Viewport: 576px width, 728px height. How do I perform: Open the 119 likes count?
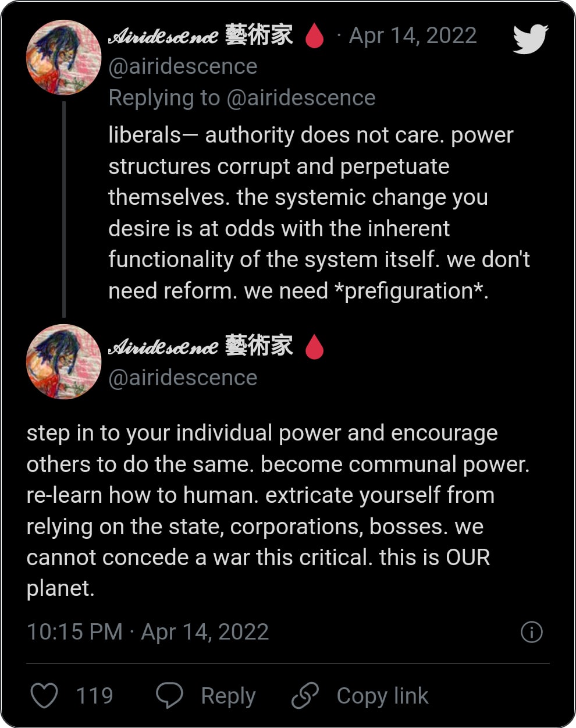pyautogui.click(x=94, y=696)
